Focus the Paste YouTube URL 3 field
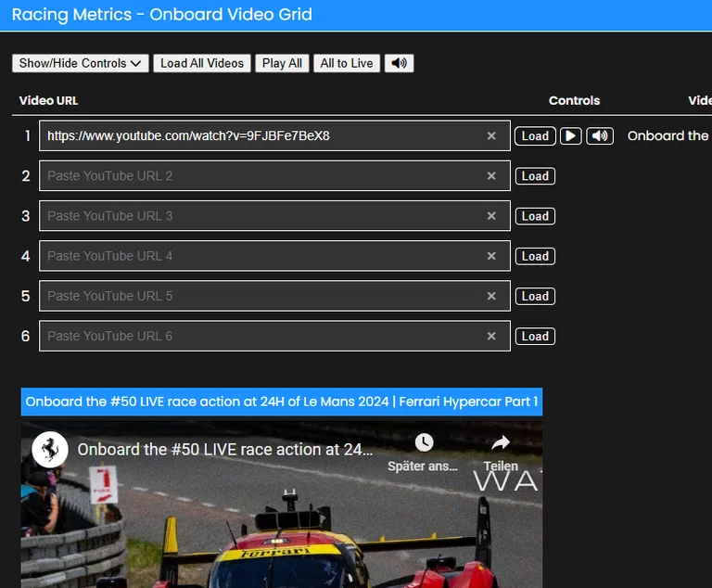 coord(274,215)
